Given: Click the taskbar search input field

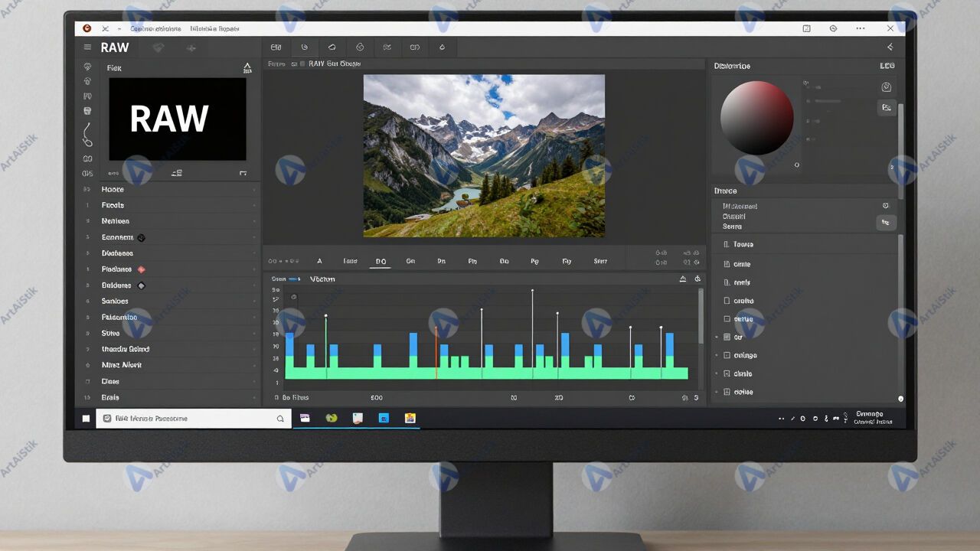Looking at the screenshot, I should (191, 419).
